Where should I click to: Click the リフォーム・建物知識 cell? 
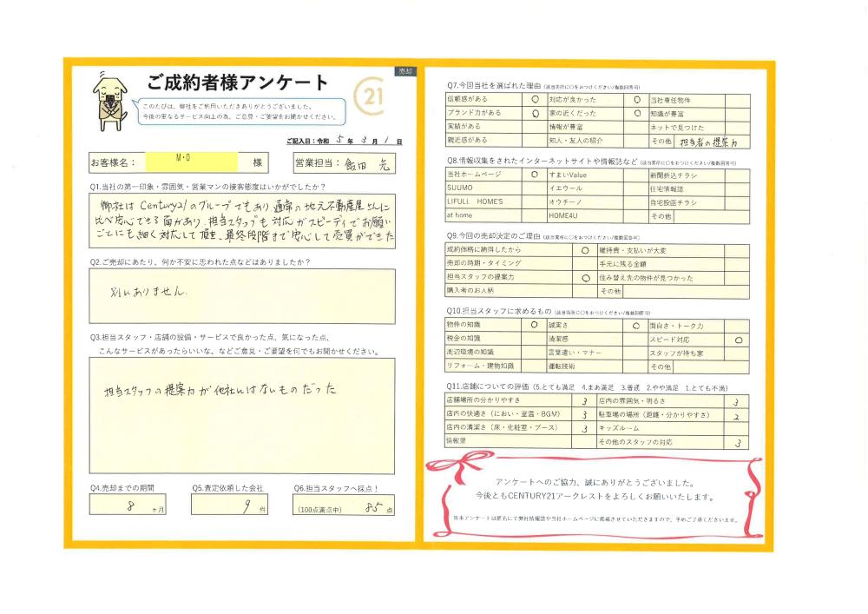[483, 366]
